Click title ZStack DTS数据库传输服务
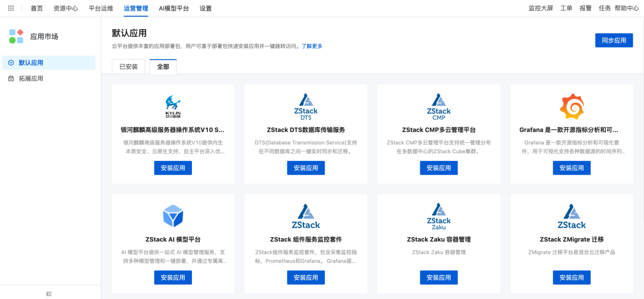Image resolution: width=644 pixels, height=299 pixels. click(306, 130)
